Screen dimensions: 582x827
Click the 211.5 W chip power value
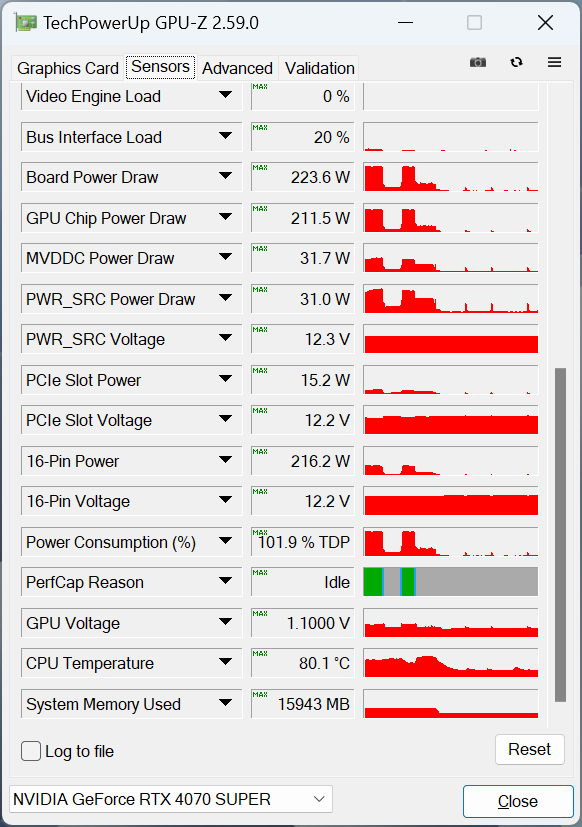302,218
